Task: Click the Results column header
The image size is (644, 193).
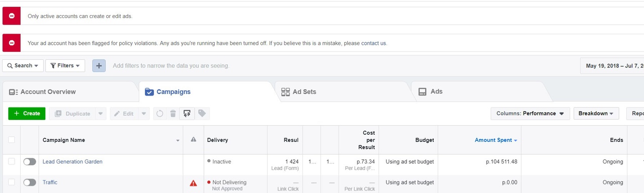Action: click(x=291, y=140)
